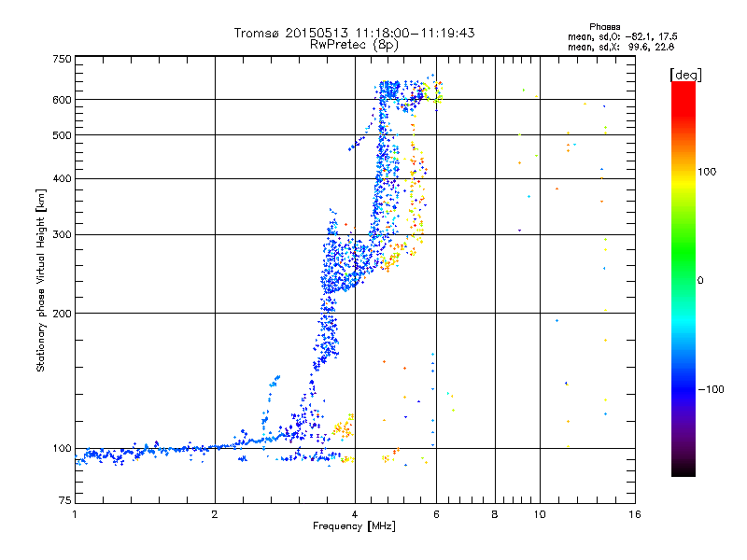Click the plot title 'Tromsø 20150513 11:18:00-11:19:43'
This screenshot has height=560, width=747.
coord(354,33)
